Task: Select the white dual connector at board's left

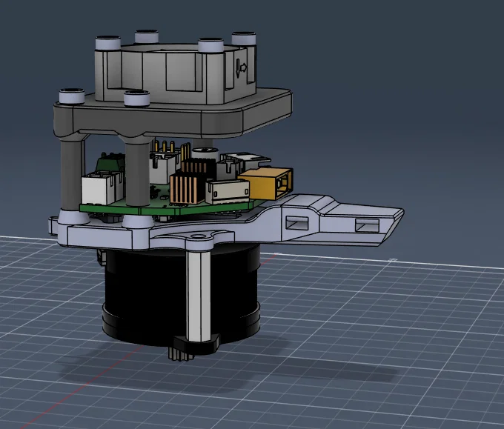Action: pyautogui.click(x=102, y=189)
